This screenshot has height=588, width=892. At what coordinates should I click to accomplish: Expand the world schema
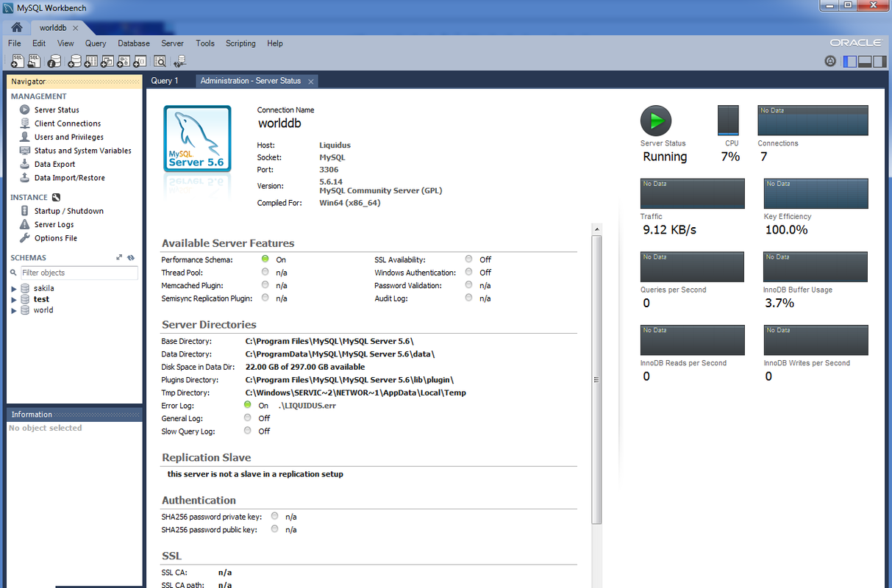(x=14, y=310)
